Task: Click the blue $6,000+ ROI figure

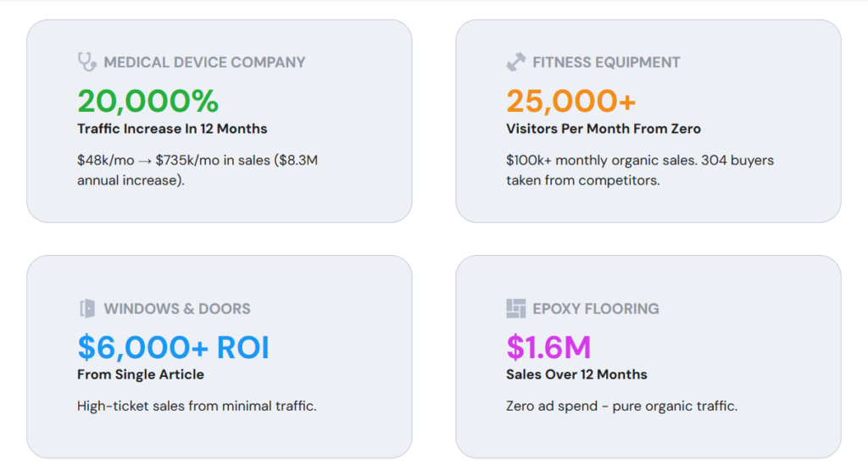Action: tap(173, 347)
